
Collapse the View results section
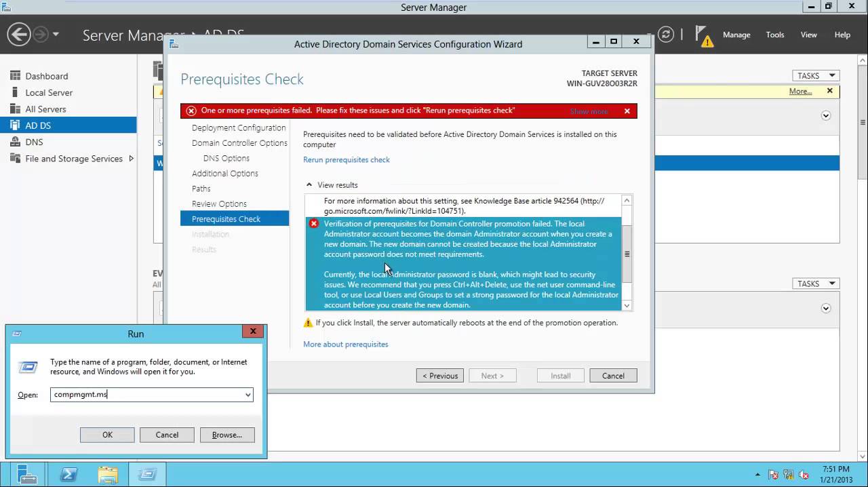[309, 184]
